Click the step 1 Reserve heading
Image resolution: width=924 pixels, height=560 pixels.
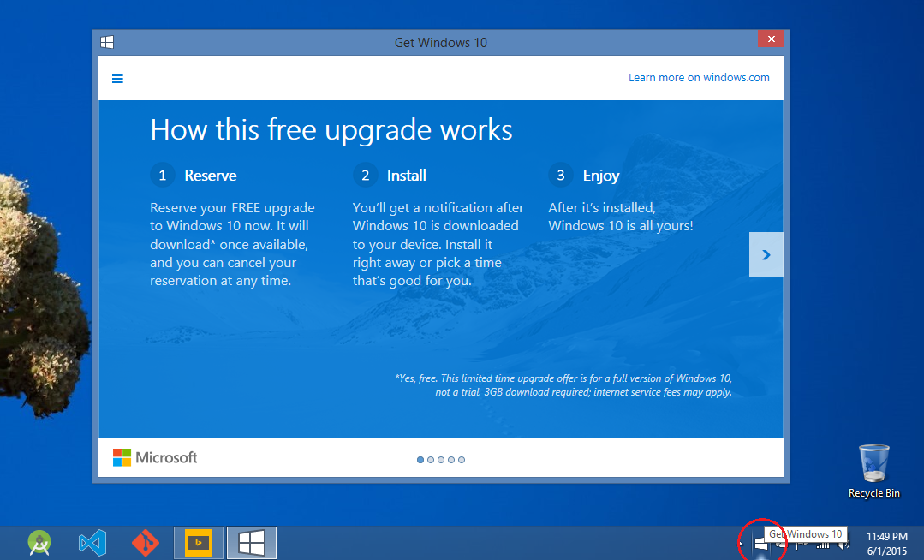tap(211, 175)
